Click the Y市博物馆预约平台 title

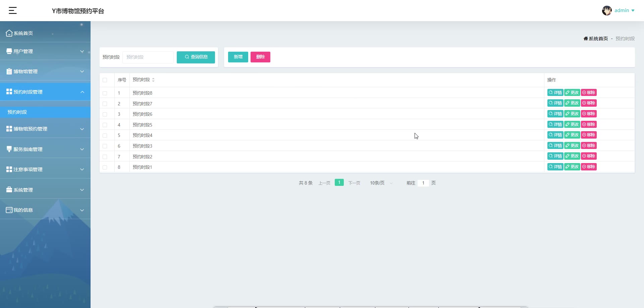pos(78,11)
